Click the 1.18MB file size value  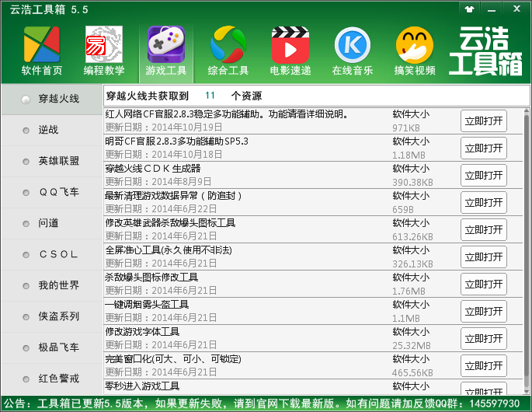coord(409,155)
